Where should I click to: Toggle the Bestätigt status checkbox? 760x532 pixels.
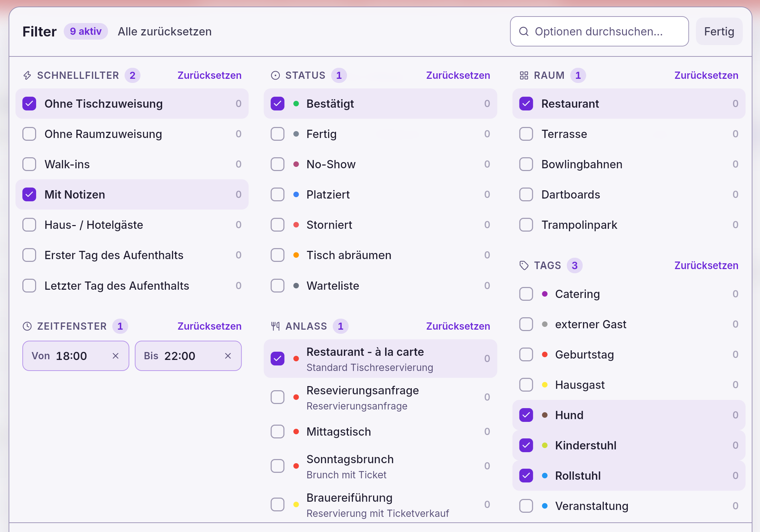coord(277,104)
